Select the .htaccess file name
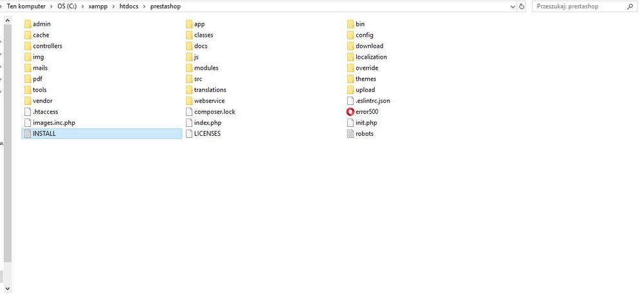 46,112
